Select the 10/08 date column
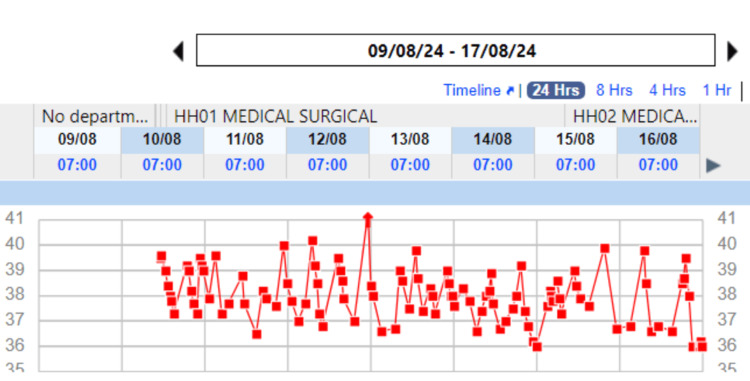 [162, 140]
